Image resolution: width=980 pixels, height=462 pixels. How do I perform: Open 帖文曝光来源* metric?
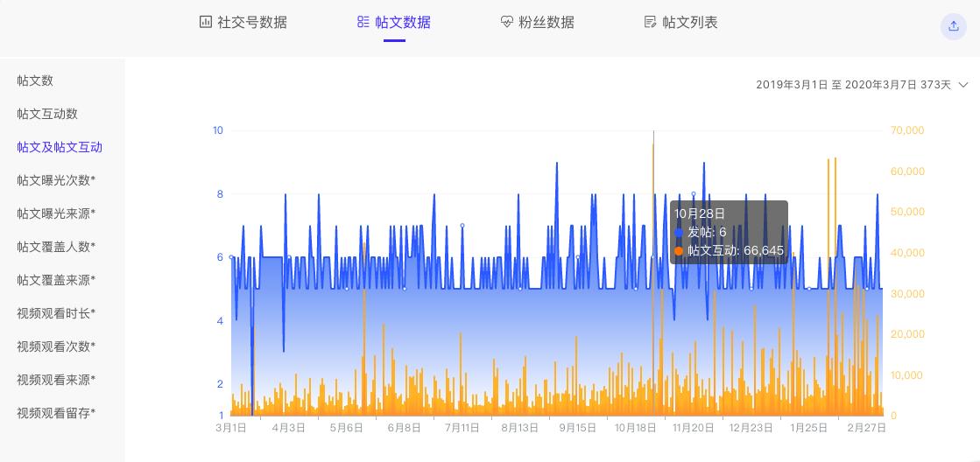pyautogui.click(x=56, y=213)
